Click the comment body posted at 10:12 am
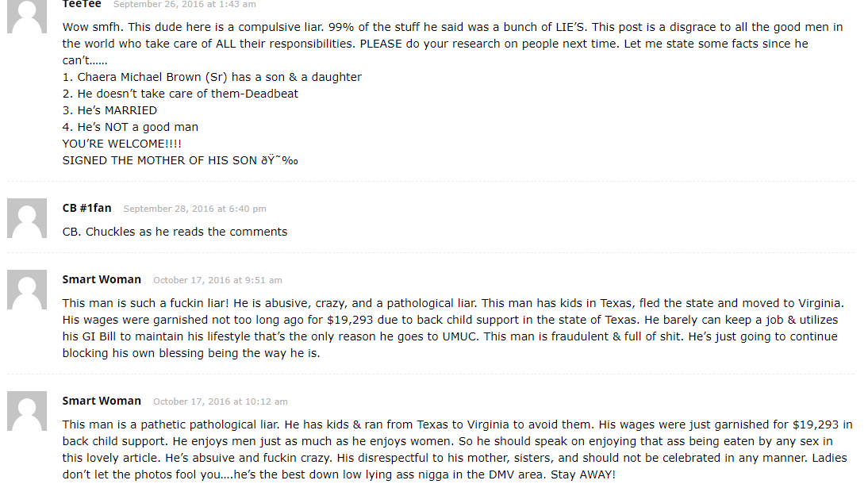The width and height of the screenshot is (868, 484). [457, 449]
